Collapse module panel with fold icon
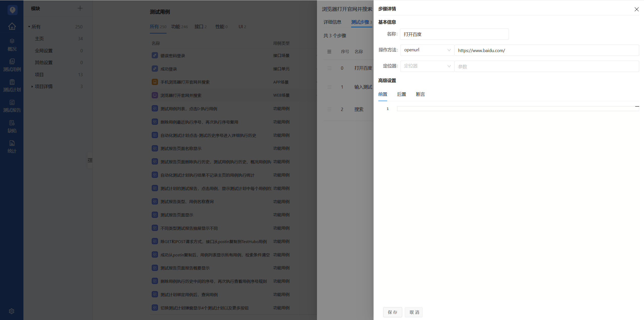 [90, 160]
